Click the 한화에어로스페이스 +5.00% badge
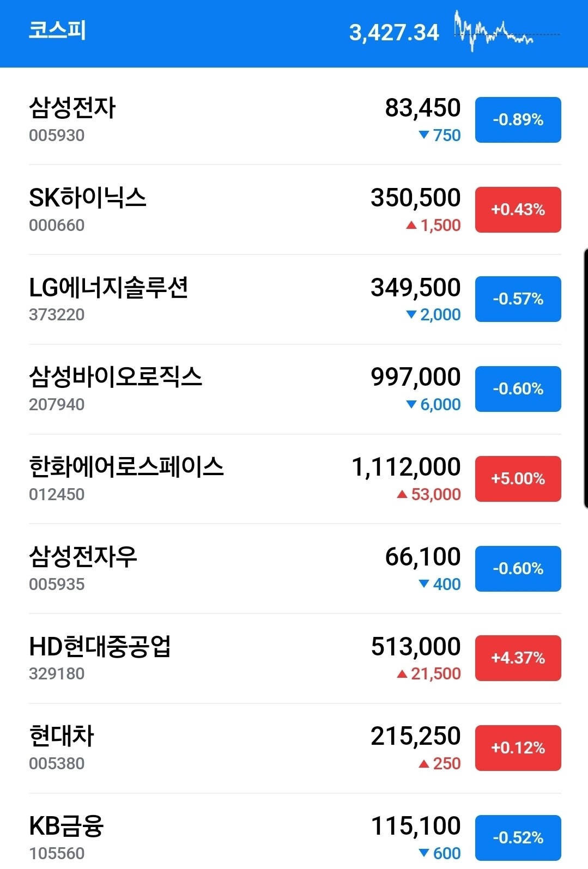Image resolution: width=588 pixels, height=869 pixels. tap(518, 479)
